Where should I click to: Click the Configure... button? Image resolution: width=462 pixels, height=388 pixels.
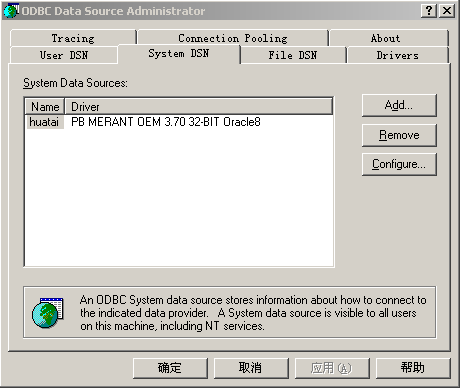[x=399, y=164]
